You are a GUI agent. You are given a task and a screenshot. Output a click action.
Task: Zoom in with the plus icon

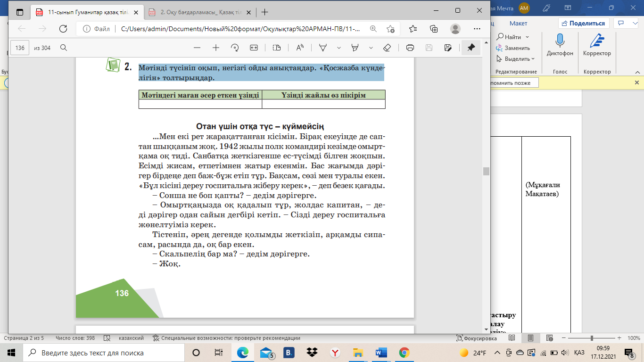[x=216, y=48]
